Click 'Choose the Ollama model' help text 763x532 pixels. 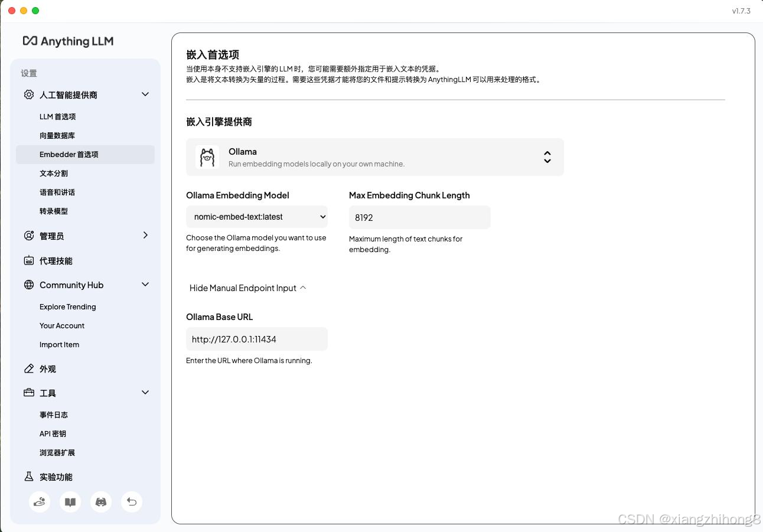[x=256, y=243]
